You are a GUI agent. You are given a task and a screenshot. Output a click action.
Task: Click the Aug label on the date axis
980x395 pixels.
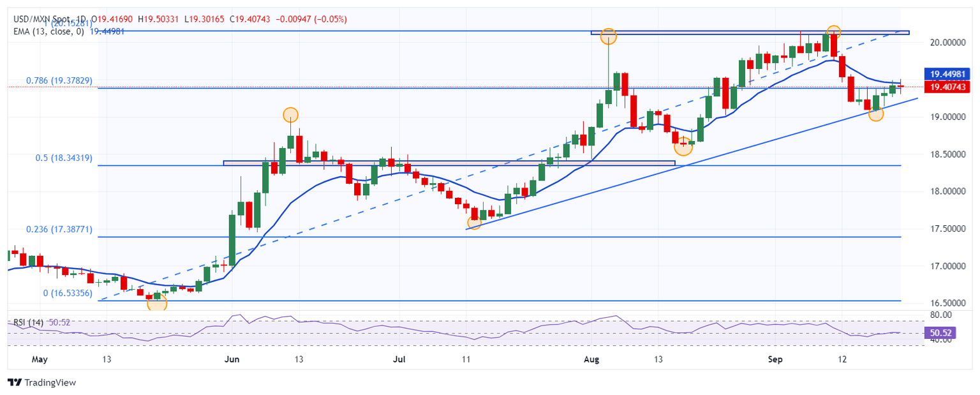click(x=591, y=359)
